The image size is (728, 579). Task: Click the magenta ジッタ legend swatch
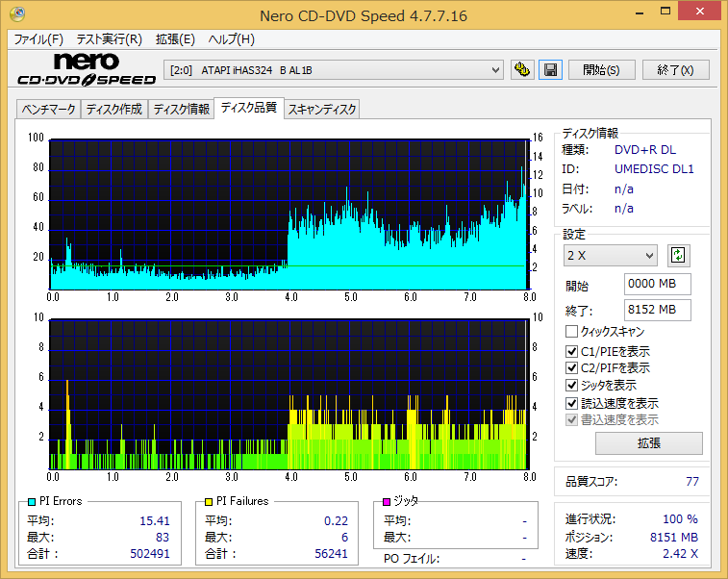(387, 501)
